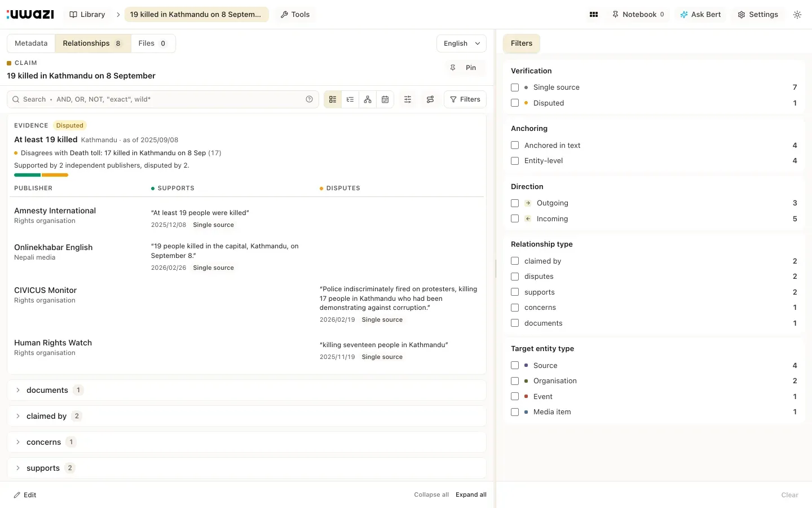Click the path route icon
Screen dimensions: 812x508
point(430,99)
